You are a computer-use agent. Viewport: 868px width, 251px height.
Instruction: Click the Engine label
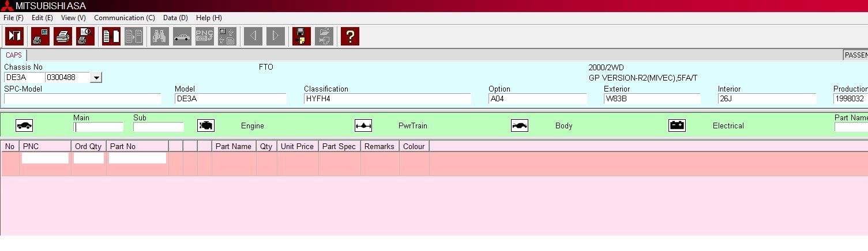pos(253,126)
